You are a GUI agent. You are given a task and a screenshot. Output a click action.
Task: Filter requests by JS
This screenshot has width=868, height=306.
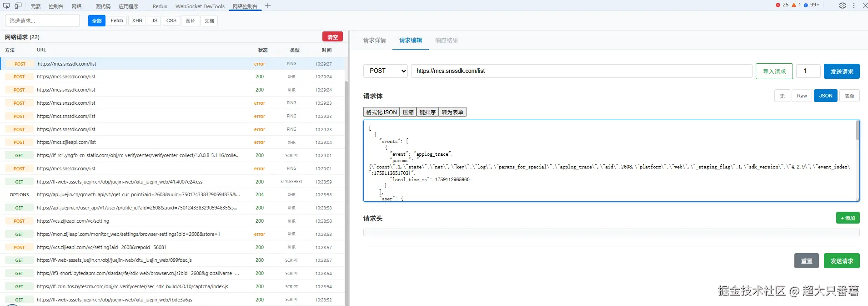click(155, 20)
